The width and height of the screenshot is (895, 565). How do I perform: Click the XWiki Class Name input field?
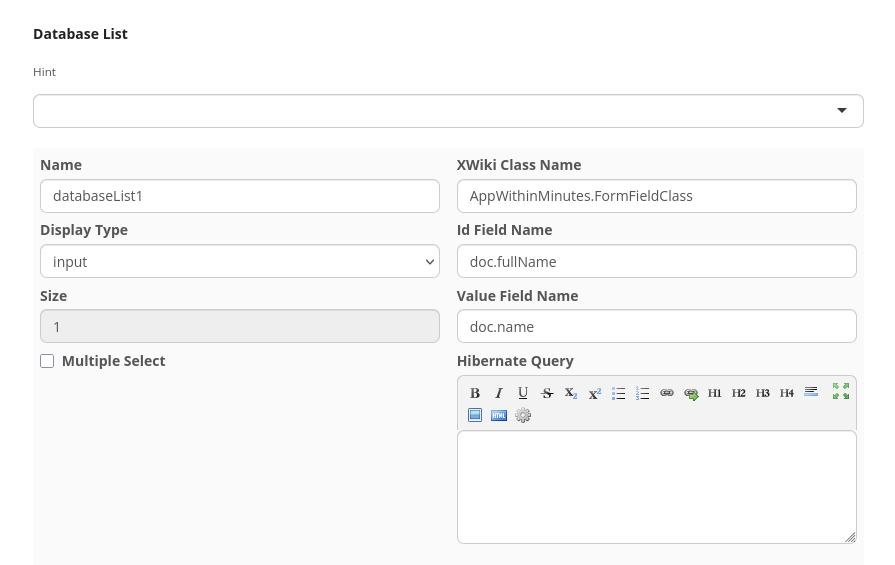656,196
